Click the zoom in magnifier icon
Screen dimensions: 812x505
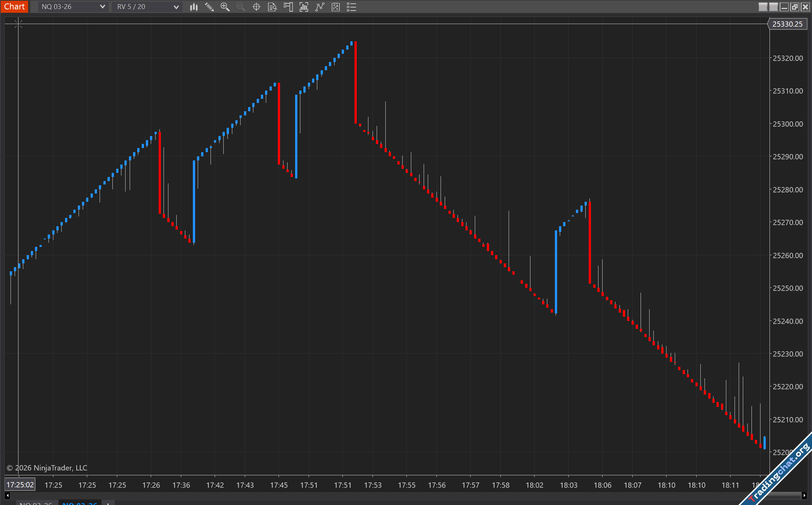tap(225, 7)
